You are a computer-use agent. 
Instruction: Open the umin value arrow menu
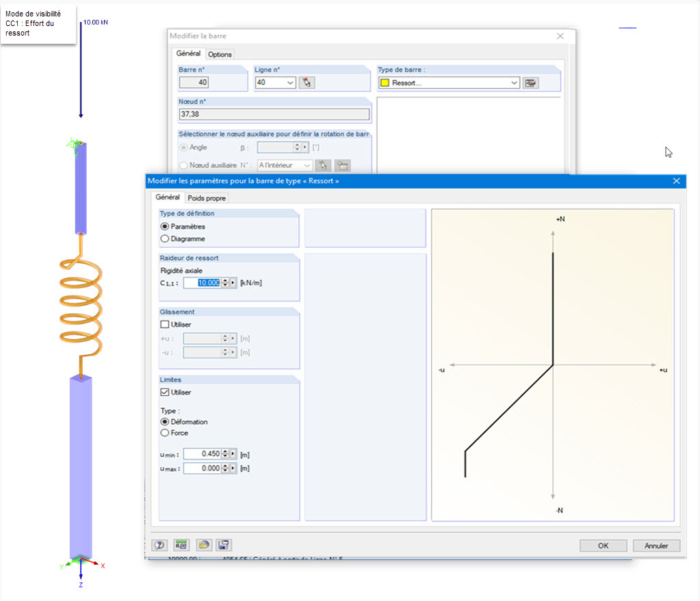(233, 454)
